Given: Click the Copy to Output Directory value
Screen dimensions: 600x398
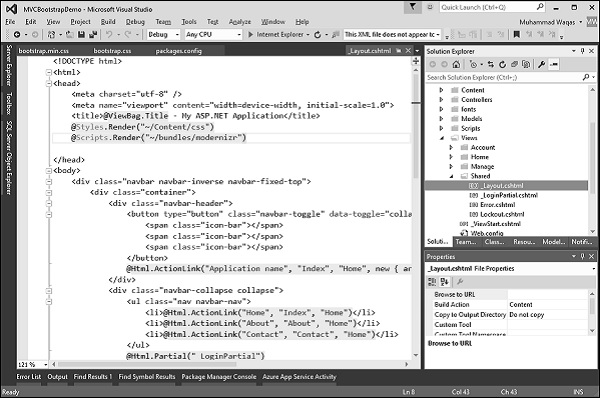Looking at the screenshot, I should (547, 315).
